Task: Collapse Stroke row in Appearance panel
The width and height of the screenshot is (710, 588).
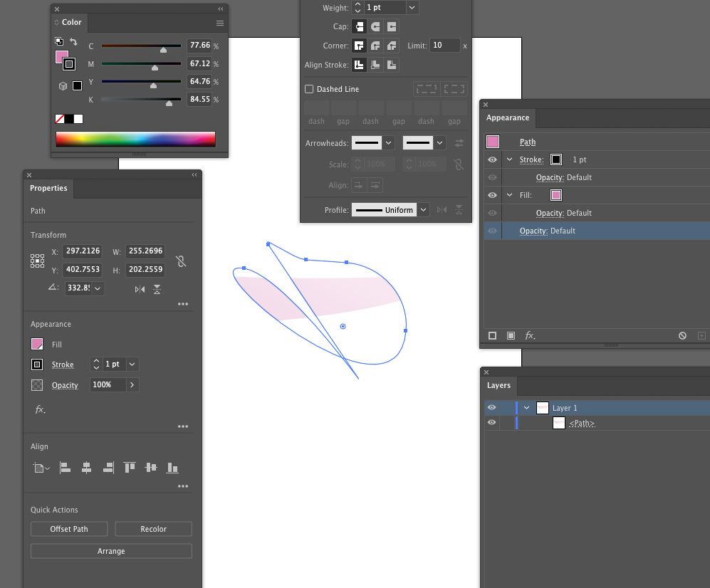Action: (509, 159)
